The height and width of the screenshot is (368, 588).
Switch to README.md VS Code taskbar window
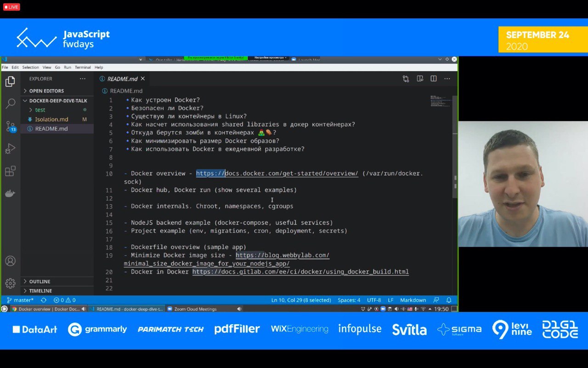click(x=126, y=309)
